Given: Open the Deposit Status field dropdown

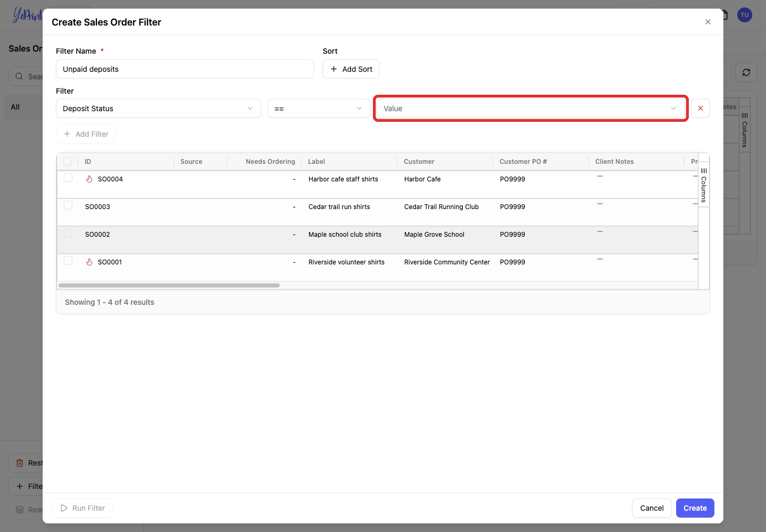Looking at the screenshot, I should 159,109.
